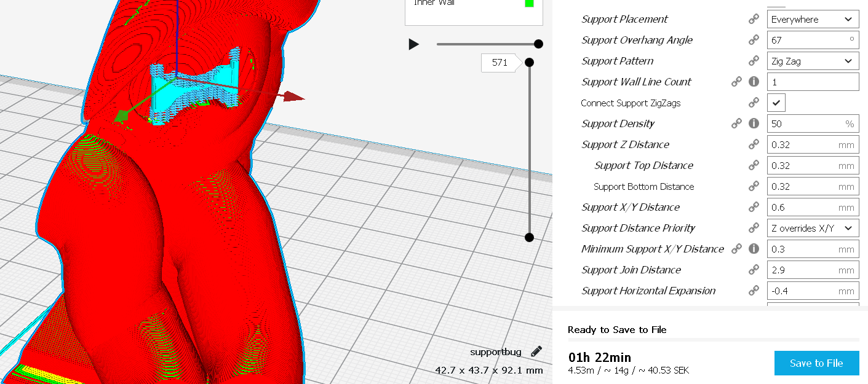This screenshot has height=384, width=868.
Task: Click the Support Distance Priority label
Action: tap(638, 228)
